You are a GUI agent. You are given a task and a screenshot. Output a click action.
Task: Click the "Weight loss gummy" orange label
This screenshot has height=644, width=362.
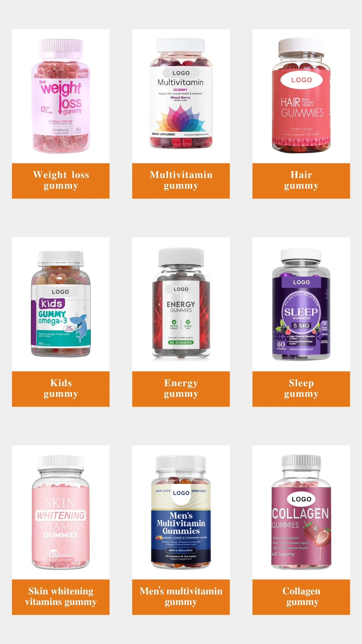tap(61, 181)
